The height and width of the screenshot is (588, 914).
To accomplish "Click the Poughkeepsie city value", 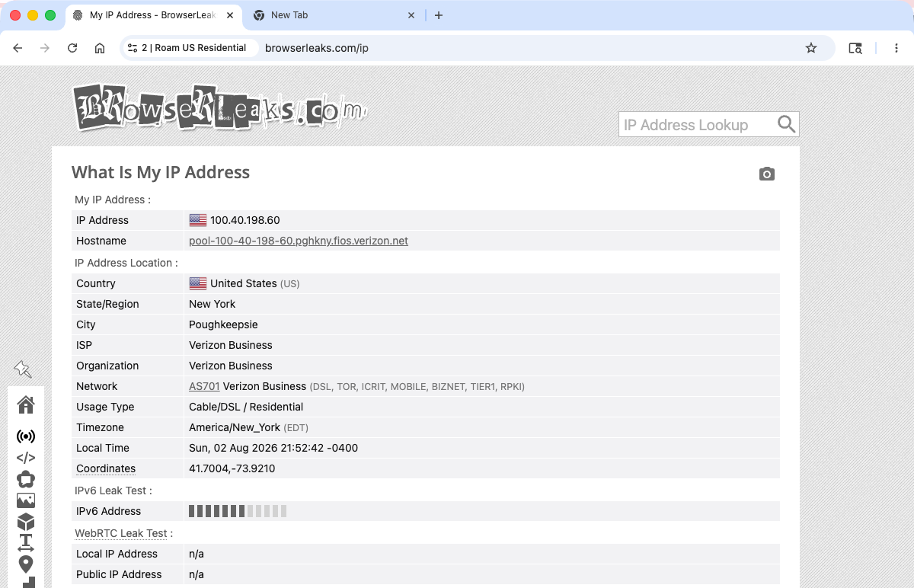I will pyautogui.click(x=223, y=324).
